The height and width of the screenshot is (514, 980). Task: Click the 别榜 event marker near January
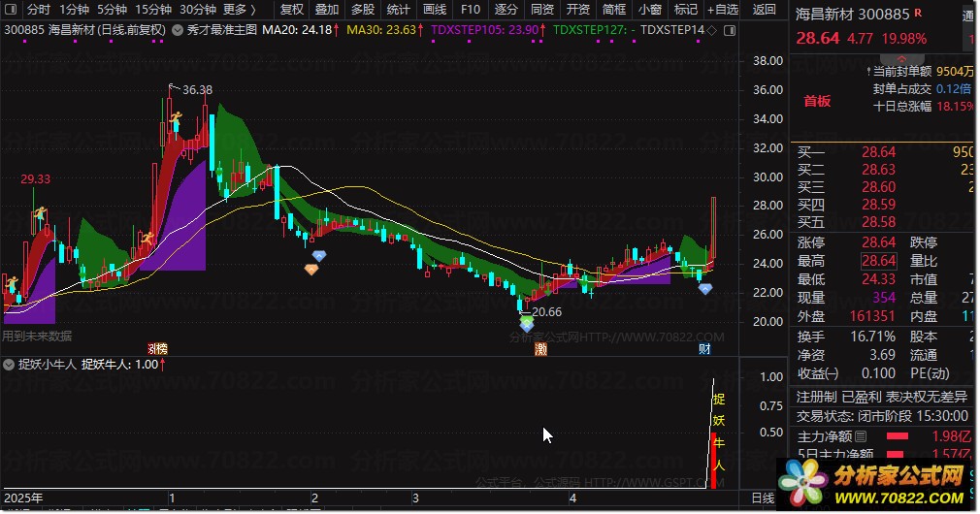point(157,349)
